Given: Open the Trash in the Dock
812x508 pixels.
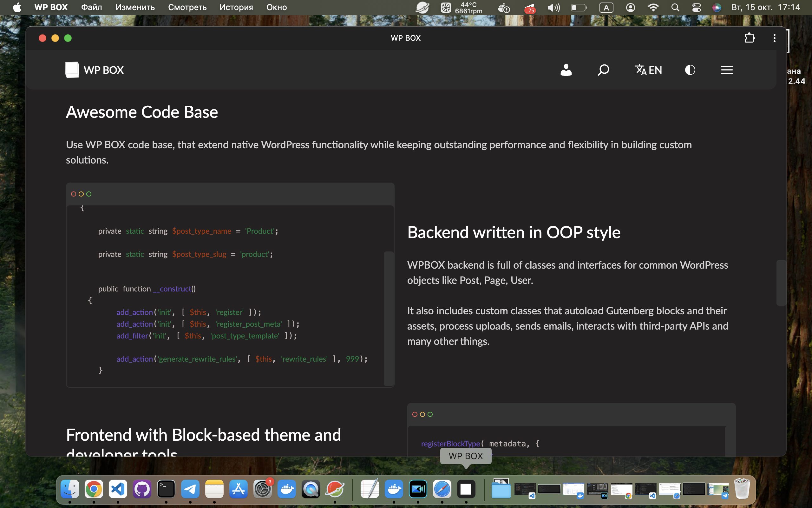Looking at the screenshot, I should (742, 489).
